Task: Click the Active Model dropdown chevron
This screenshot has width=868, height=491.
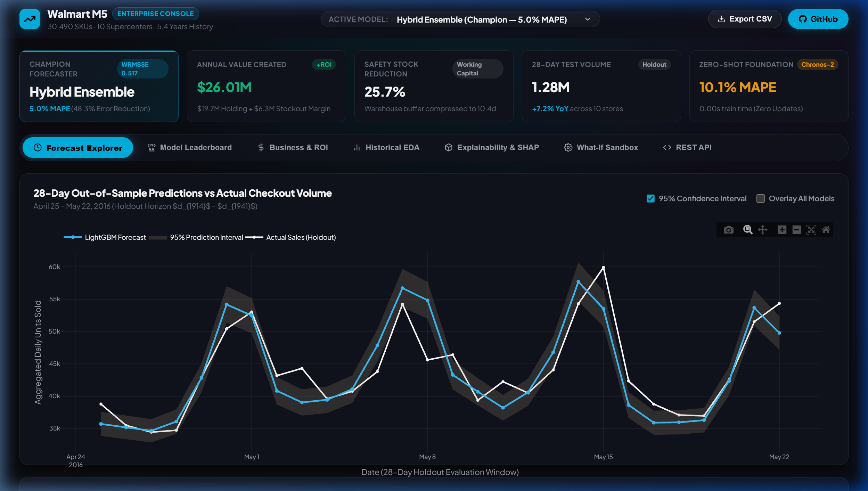Action: click(x=588, y=19)
